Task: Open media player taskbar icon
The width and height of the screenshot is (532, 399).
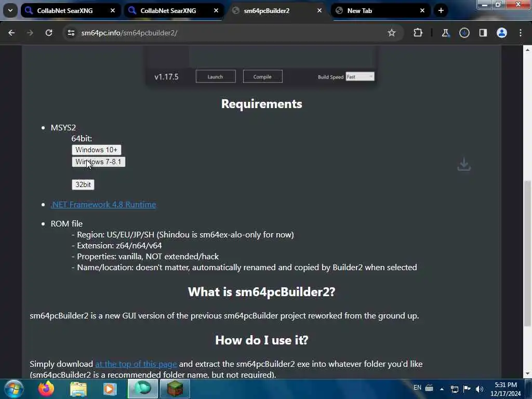Action: [x=110, y=389]
